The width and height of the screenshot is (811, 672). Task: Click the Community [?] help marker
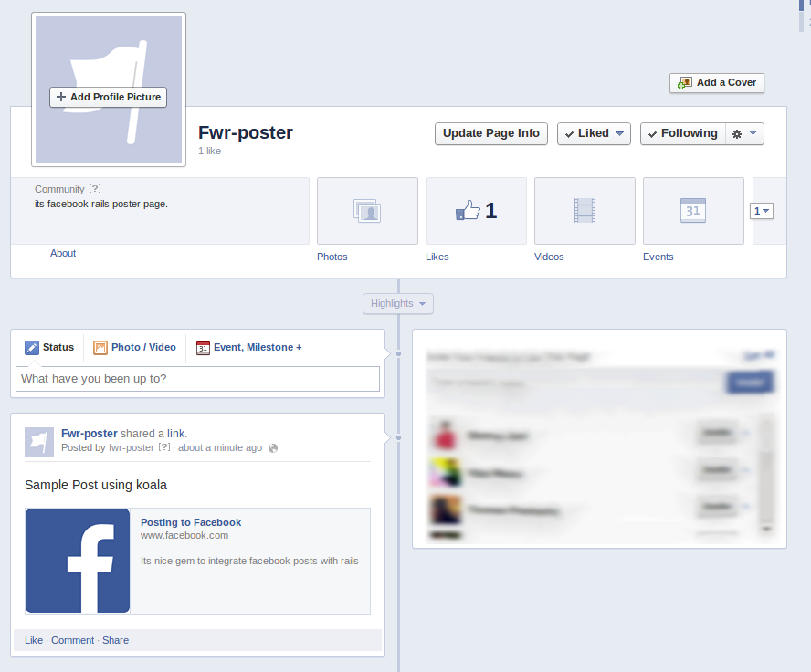(x=95, y=189)
